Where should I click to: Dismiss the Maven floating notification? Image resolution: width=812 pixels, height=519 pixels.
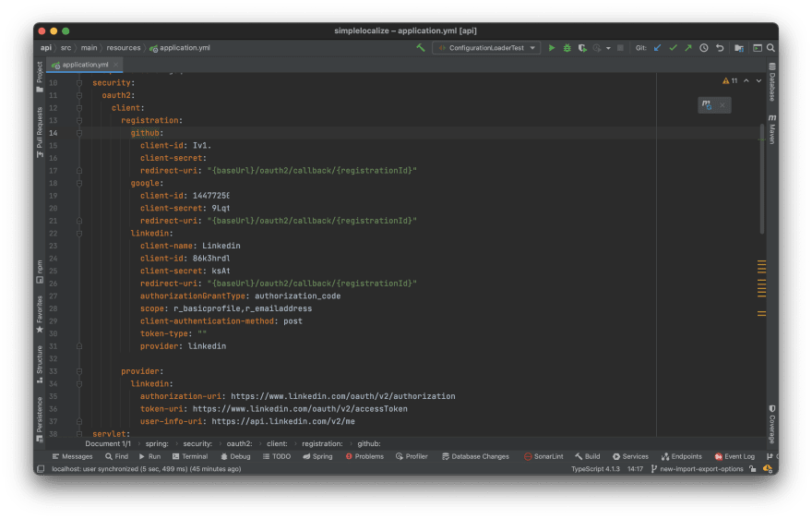(x=722, y=105)
